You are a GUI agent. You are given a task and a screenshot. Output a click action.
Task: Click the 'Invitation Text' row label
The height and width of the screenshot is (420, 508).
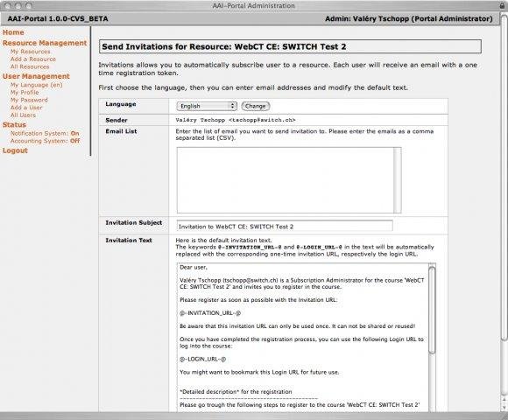coord(129,240)
